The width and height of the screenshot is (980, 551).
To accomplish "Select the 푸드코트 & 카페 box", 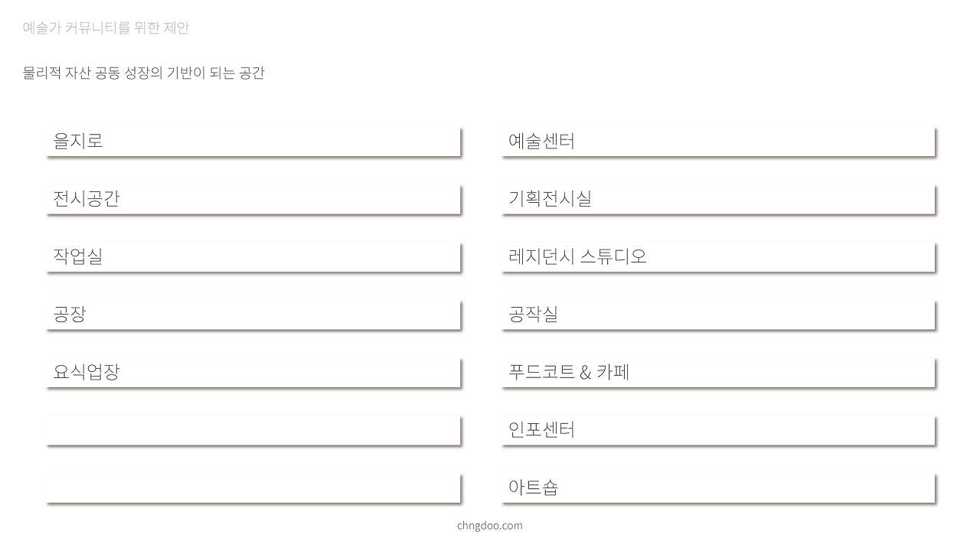I will tap(719, 373).
